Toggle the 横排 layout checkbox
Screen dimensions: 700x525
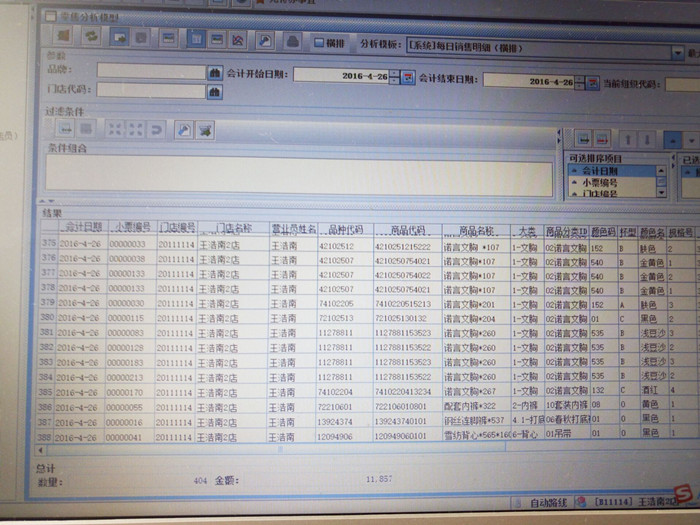(319, 43)
